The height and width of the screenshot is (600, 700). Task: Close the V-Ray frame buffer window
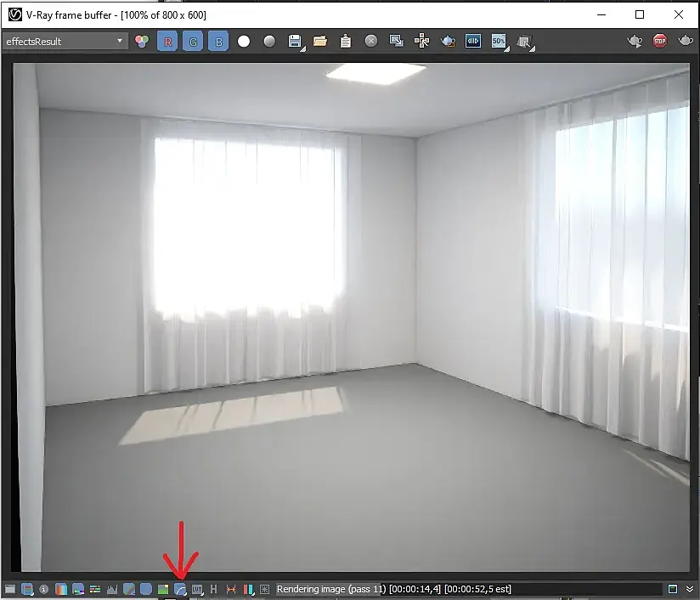[679, 14]
